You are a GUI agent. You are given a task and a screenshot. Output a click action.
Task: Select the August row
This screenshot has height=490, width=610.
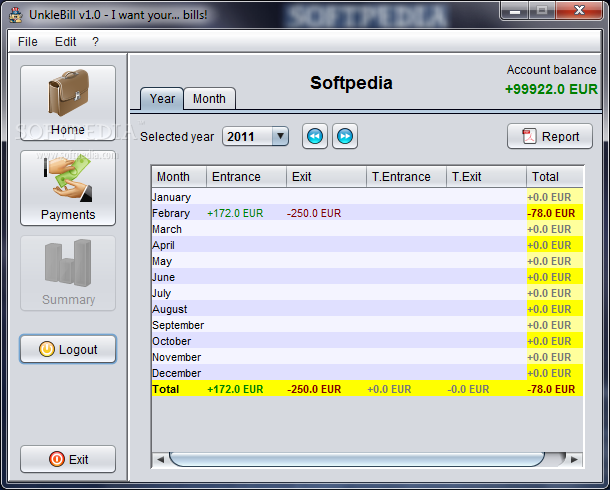point(367,309)
